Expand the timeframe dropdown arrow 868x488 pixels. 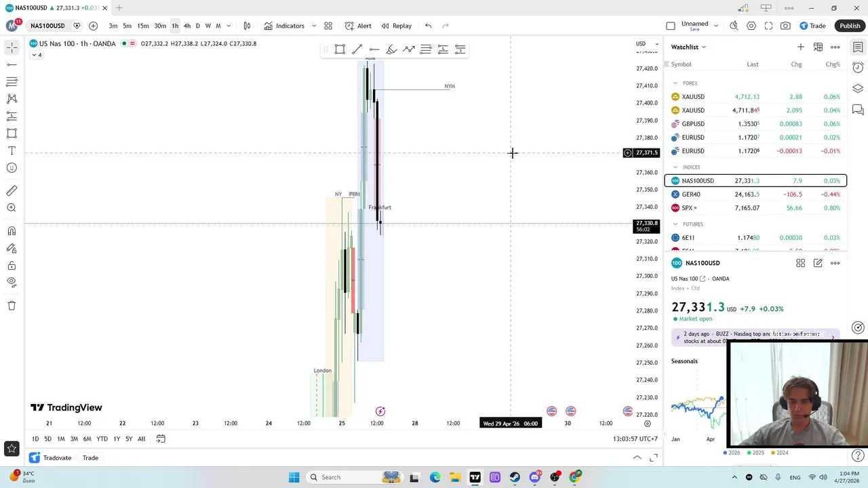pyautogui.click(x=229, y=26)
